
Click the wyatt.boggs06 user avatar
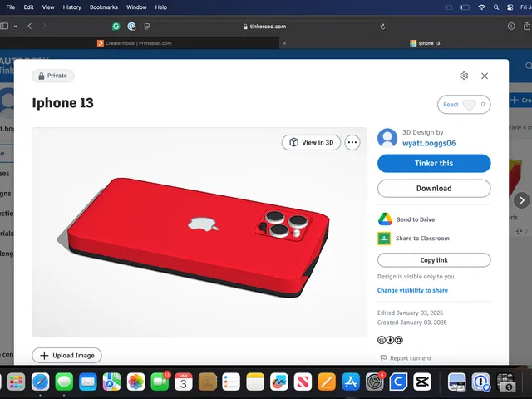point(387,138)
